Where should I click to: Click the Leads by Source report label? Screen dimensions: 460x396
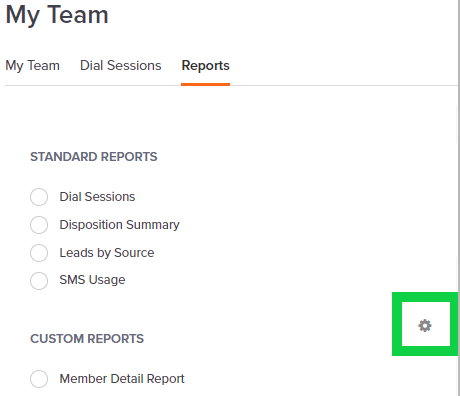(x=107, y=253)
